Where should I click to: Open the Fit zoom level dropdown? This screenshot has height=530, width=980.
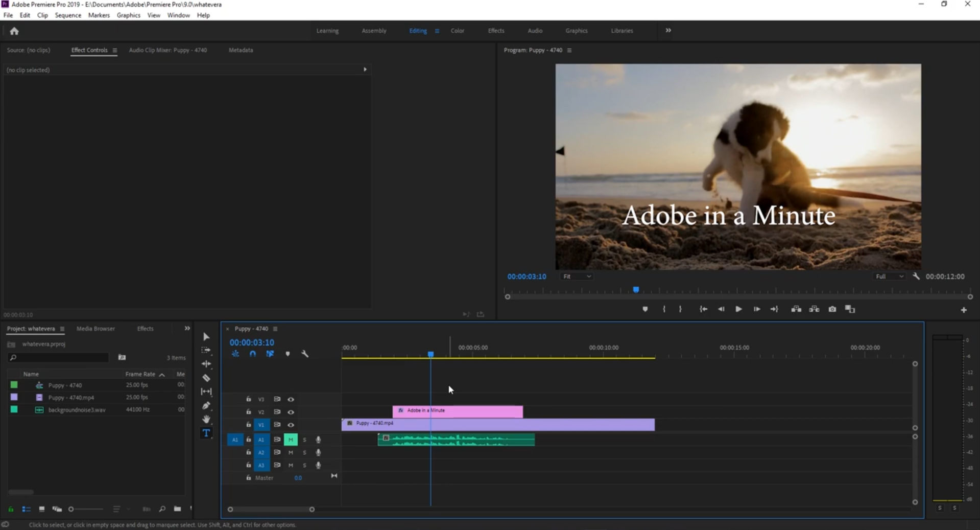coord(577,276)
